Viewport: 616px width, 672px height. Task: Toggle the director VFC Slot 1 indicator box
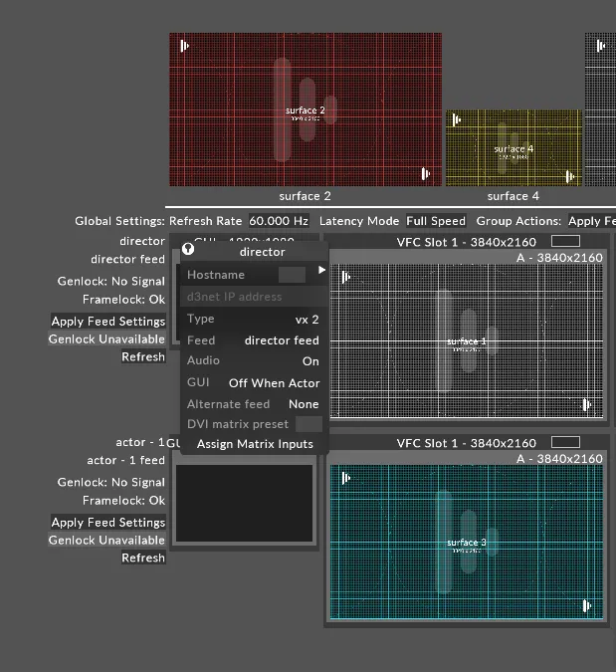pos(565,241)
